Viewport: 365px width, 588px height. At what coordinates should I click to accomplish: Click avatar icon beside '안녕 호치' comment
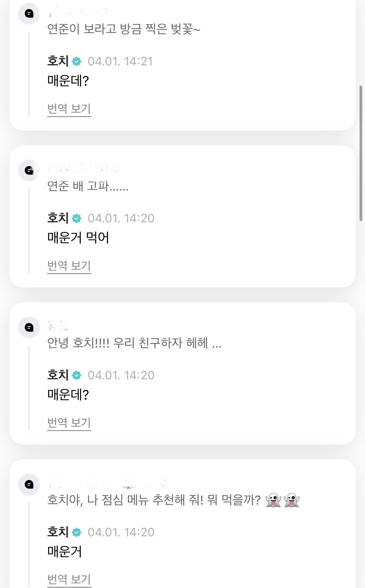tap(29, 328)
